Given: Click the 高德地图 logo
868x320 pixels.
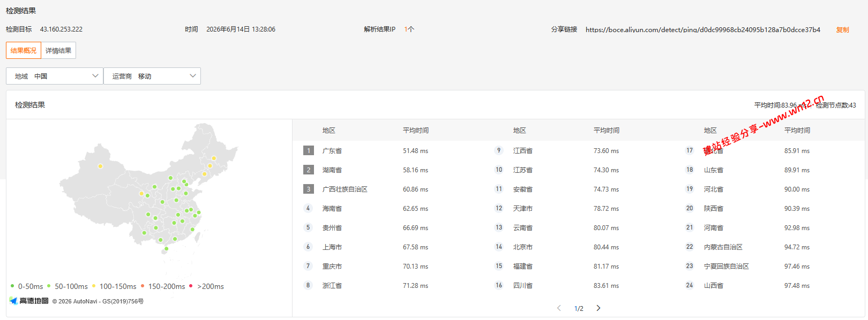Looking at the screenshot, I should [x=29, y=301].
